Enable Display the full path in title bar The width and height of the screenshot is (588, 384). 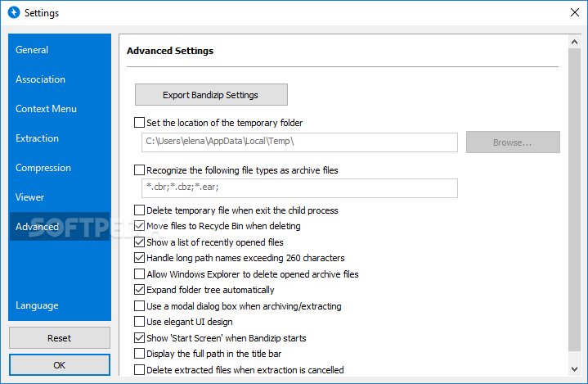(140, 354)
